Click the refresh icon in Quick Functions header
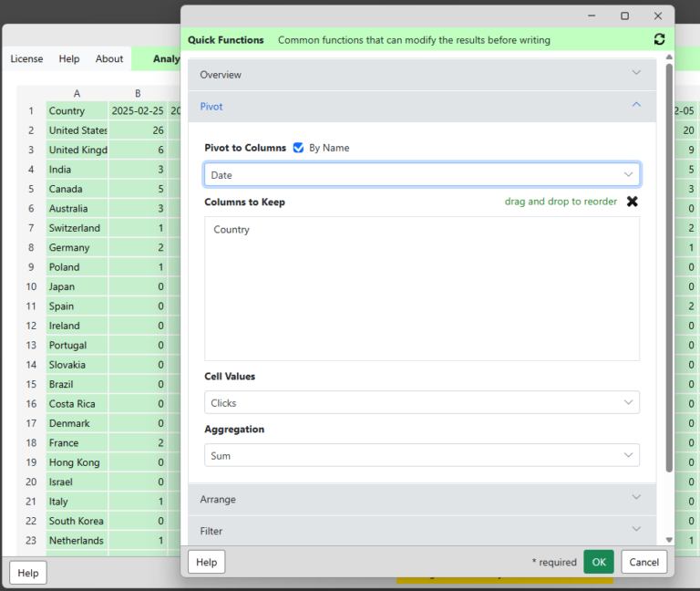 (x=659, y=39)
